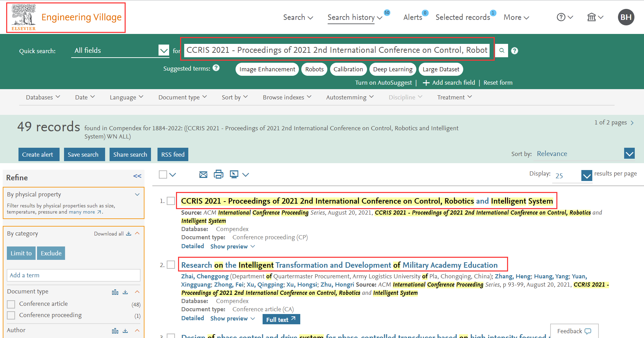
Task: Collapse the Author facet chevron
Action: [x=137, y=330]
